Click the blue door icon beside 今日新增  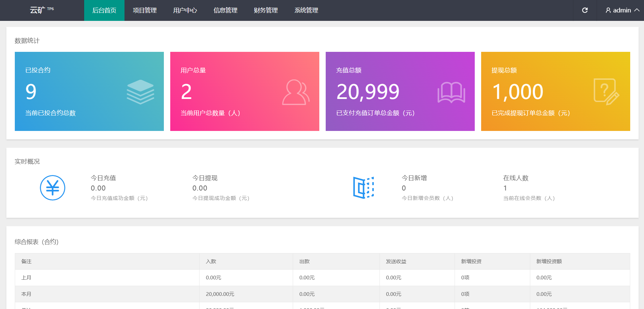pyautogui.click(x=363, y=187)
